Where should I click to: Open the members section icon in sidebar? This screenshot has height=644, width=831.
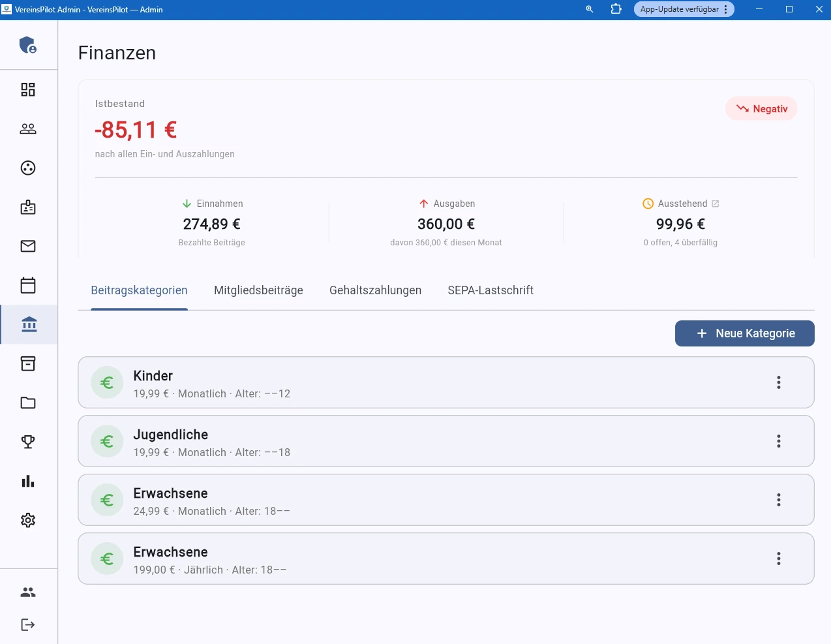click(28, 129)
